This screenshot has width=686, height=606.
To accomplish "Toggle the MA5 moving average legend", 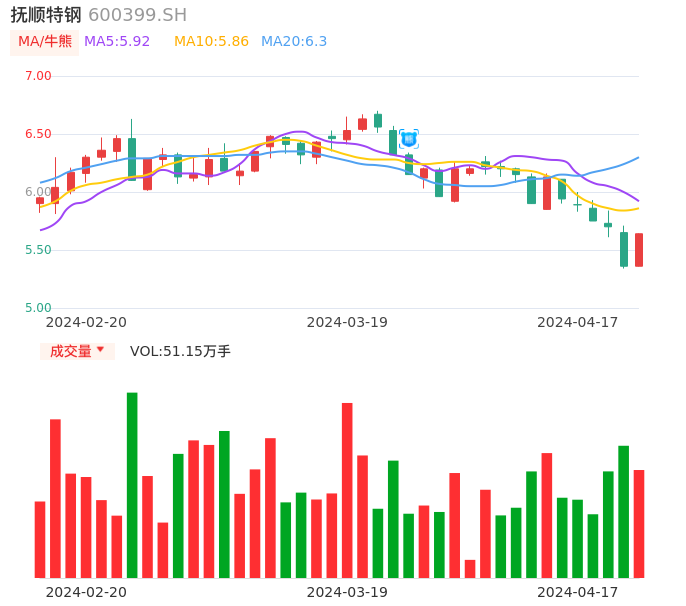I will pos(117,42).
